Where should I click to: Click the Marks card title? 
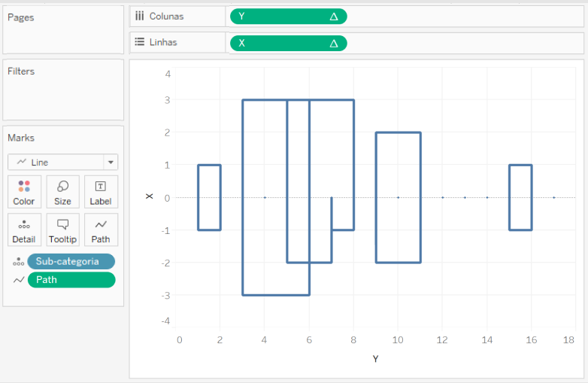pyautogui.click(x=21, y=138)
